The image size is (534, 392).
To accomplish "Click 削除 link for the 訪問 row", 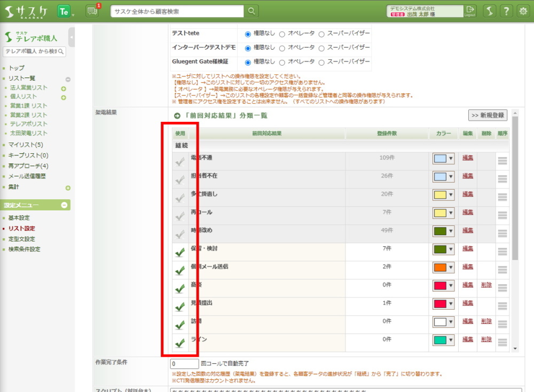I will click(486, 321).
